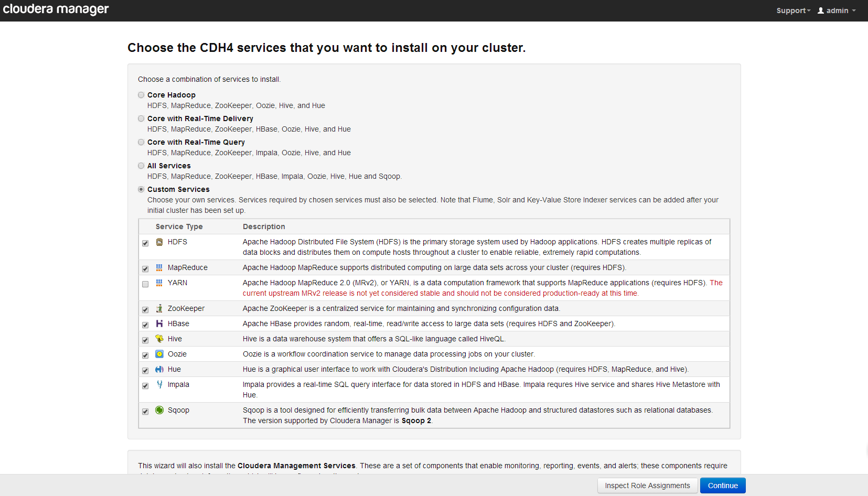Disable the Impala service checkbox
Screen dimensions: 868x496
coord(145,386)
